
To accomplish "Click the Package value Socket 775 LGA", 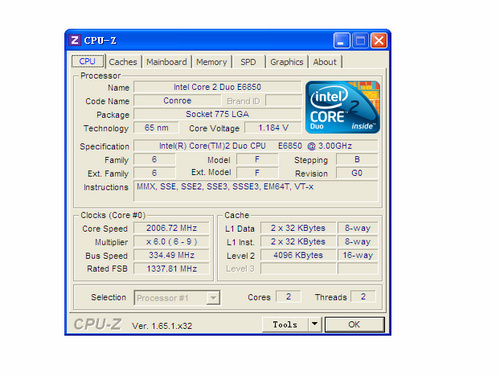I will [217, 114].
